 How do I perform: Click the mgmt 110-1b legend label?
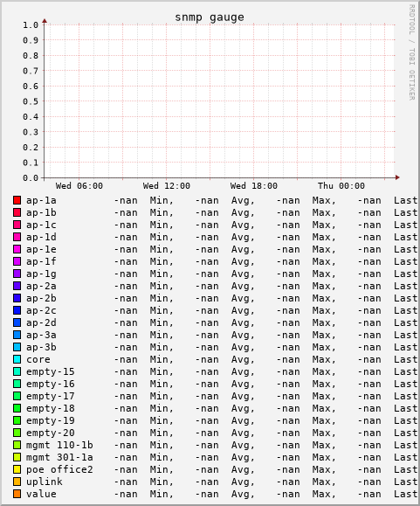(59, 445)
